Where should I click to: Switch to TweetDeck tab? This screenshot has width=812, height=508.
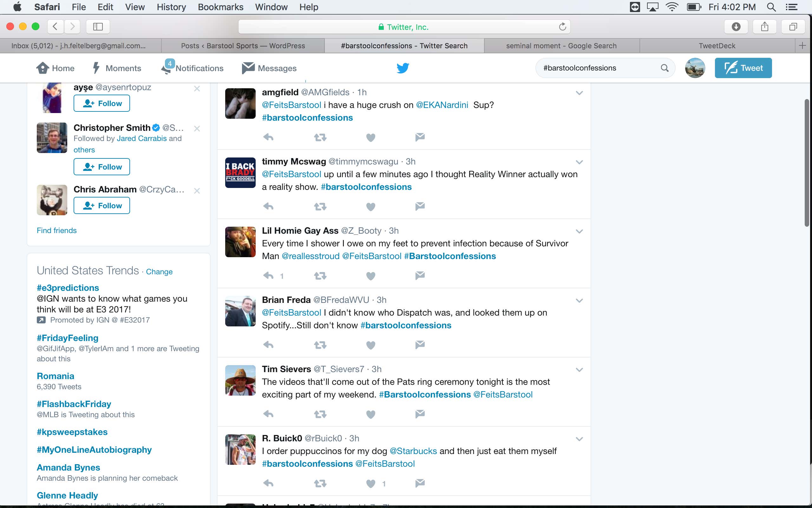tap(717, 46)
